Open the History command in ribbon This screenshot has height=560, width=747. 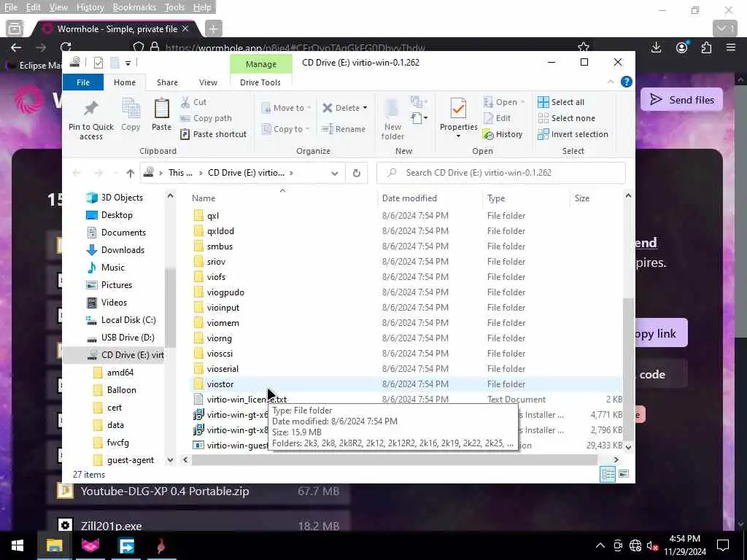click(x=503, y=134)
